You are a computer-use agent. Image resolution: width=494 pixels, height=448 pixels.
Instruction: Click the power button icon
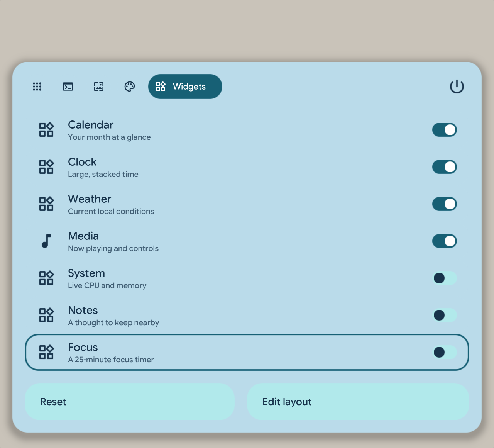(457, 87)
